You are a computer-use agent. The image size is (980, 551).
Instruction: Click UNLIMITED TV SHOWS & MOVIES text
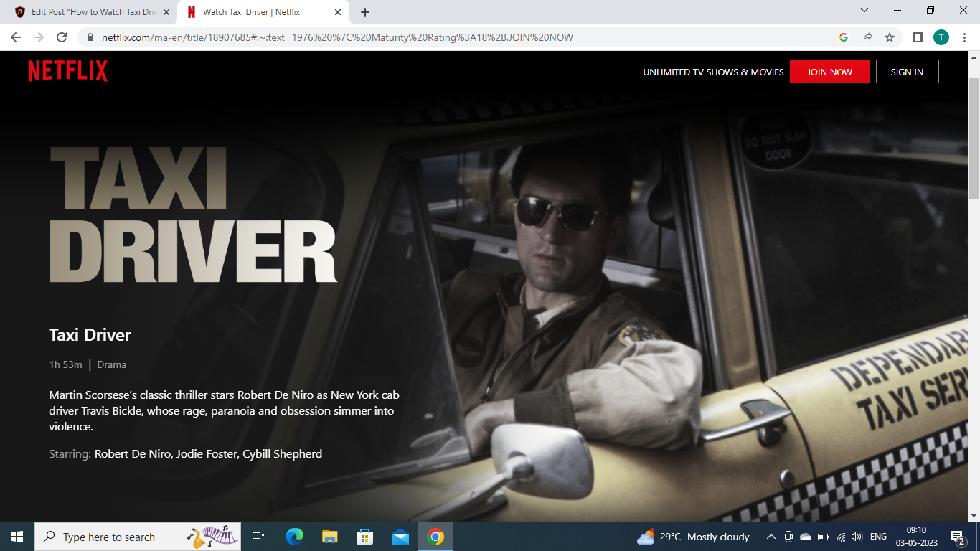(x=713, y=72)
